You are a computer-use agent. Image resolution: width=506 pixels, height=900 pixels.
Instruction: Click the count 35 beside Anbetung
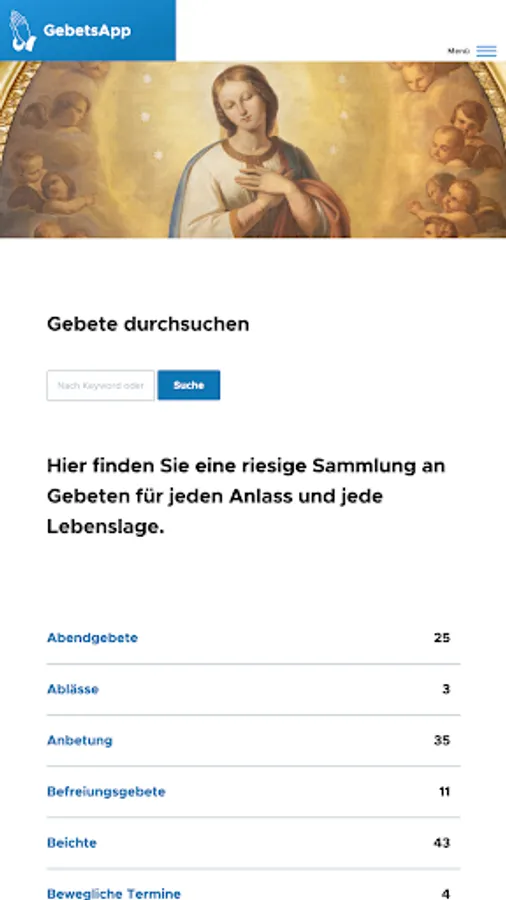click(x=442, y=740)
